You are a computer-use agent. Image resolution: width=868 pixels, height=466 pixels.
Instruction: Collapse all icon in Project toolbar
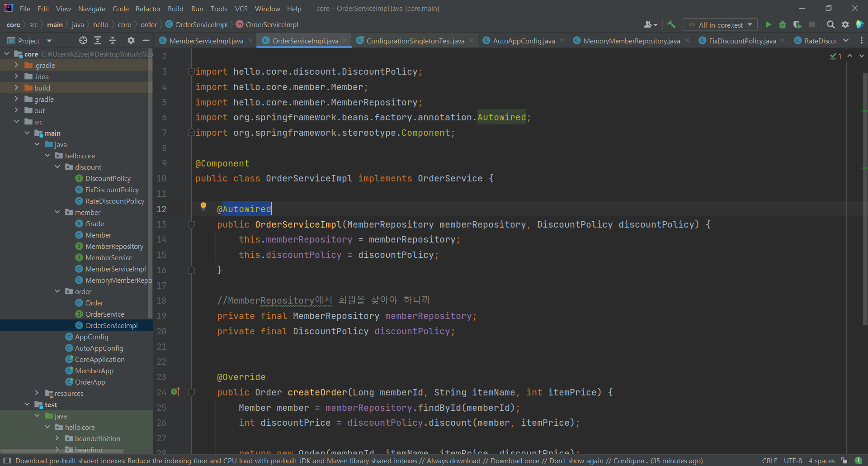click(113, 41)
